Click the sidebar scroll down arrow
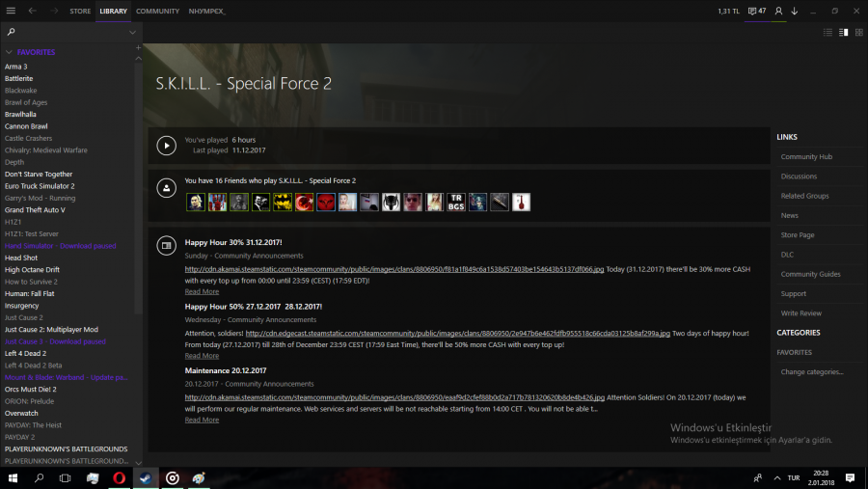Screen dimensions: 868x489 138,462
